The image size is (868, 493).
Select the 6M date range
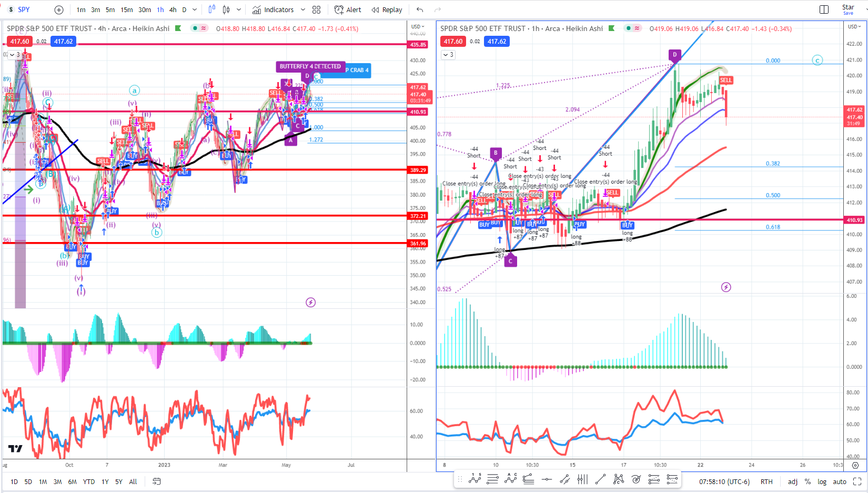(x=73, y=481)
